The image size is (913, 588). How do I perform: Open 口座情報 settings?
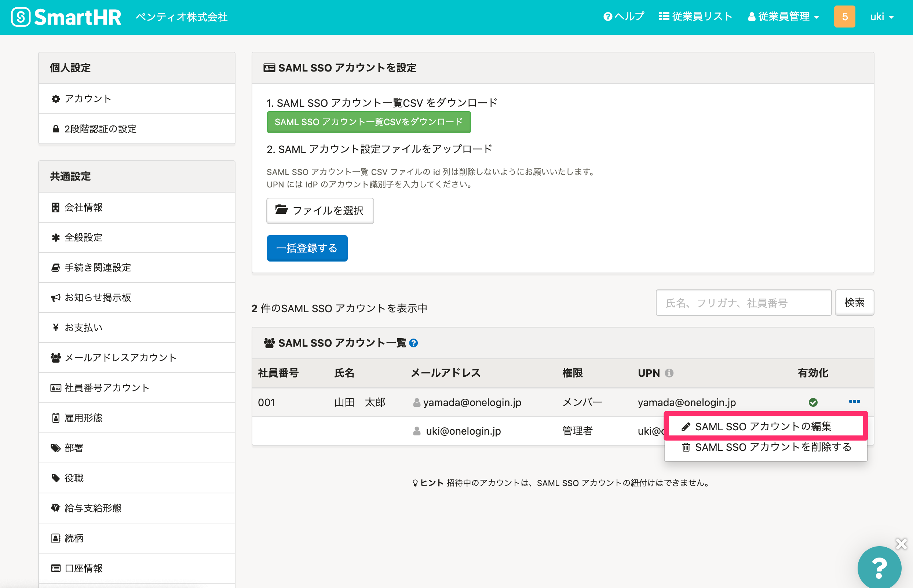pyautogui.click(x=137, y=569)
